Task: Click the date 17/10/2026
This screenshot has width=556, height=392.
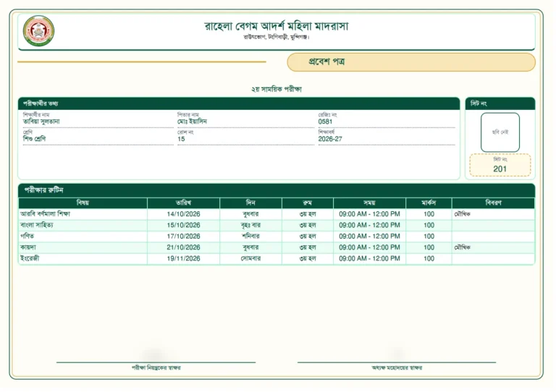Action: click(183, 237)
